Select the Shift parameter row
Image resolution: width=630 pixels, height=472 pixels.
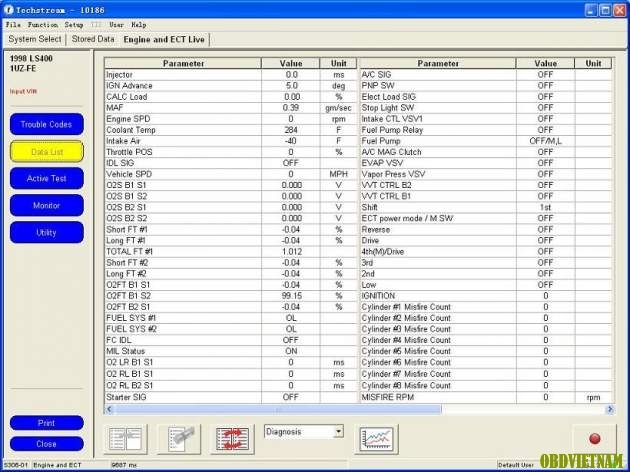[485, 207]
